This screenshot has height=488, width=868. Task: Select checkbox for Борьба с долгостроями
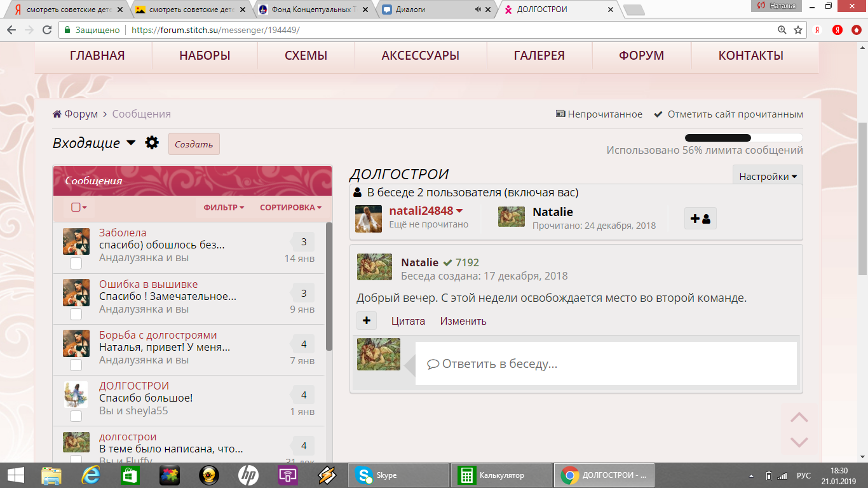pyautogui.click(x=76, y=365)
